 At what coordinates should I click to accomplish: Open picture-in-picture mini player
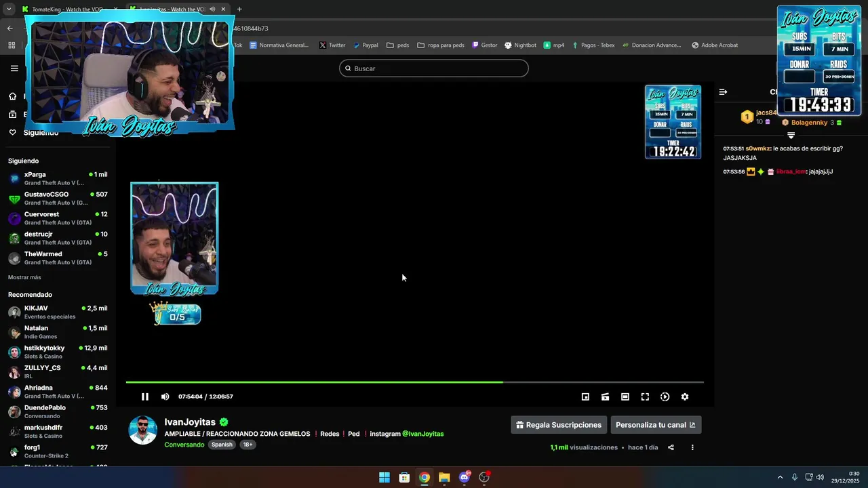point(585,396)
